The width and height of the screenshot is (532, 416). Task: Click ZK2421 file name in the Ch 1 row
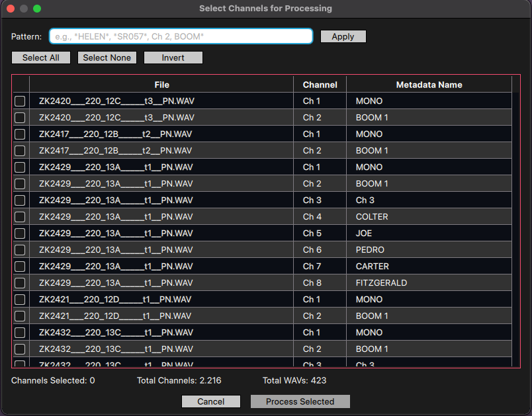coord(115,300)
